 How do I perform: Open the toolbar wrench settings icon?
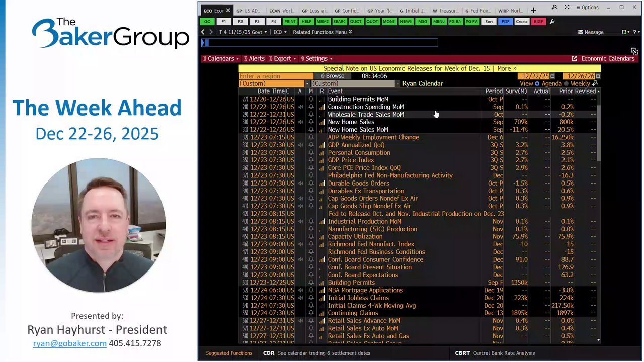pos(552,22)
